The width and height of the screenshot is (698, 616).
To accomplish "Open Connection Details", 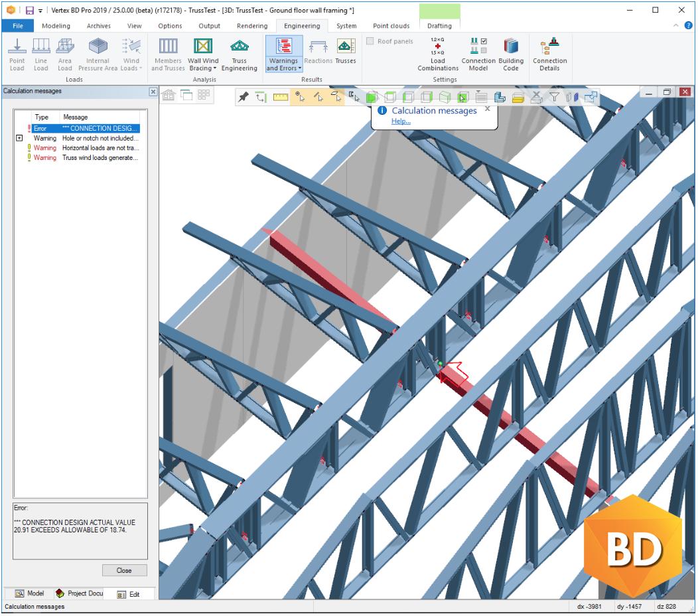I will [x=550, y=54].
